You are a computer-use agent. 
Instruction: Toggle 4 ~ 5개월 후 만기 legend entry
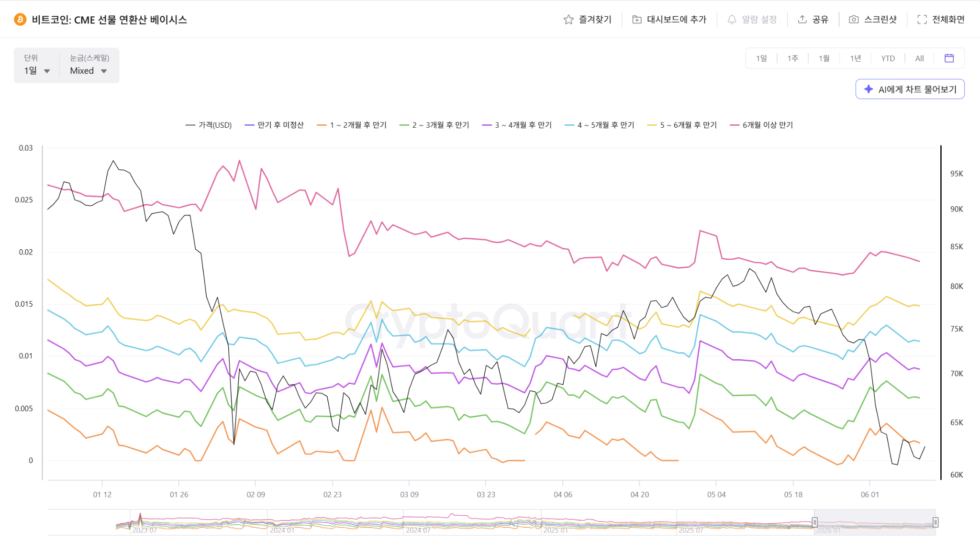tap(599, 125)
